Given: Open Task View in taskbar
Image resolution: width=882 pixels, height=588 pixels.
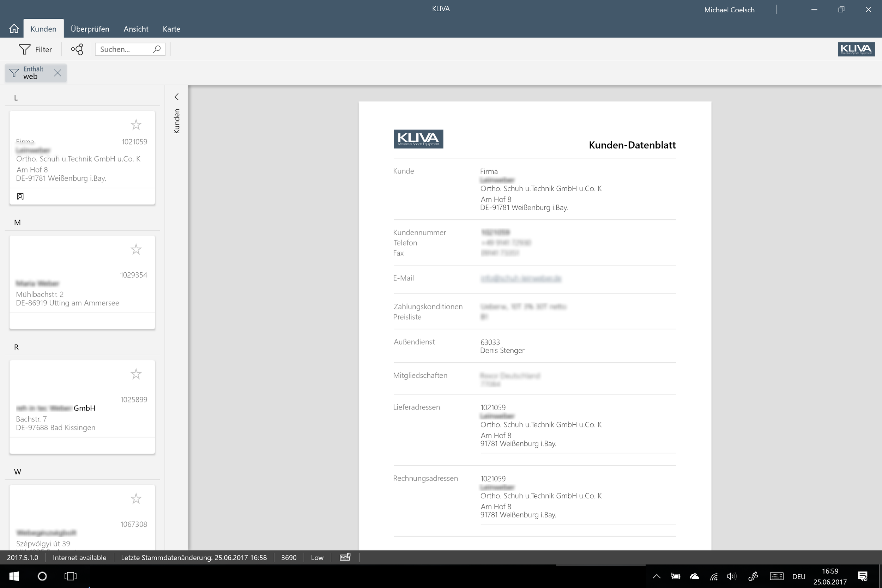Looking at the screenshot, I should tap(71, 576).
